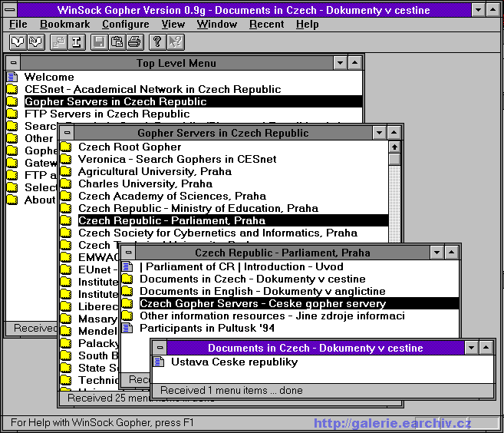Viewport: 504px width, 433px height.
Task: Click folder icon beside Documents in English
Action: pos(127,291)
